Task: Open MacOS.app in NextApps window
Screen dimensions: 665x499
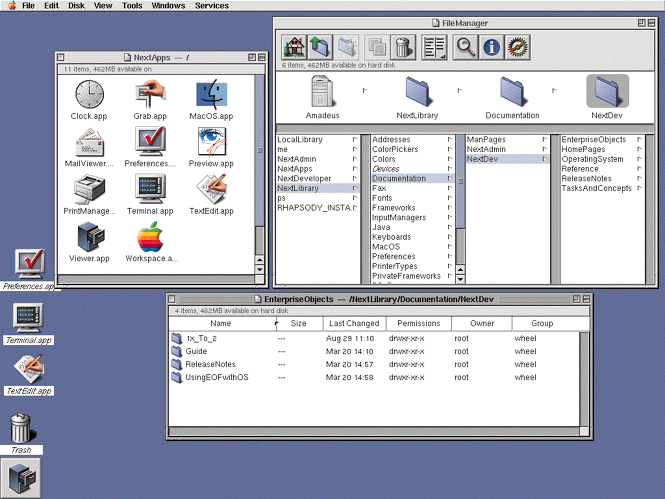Action: click(211, 94)
